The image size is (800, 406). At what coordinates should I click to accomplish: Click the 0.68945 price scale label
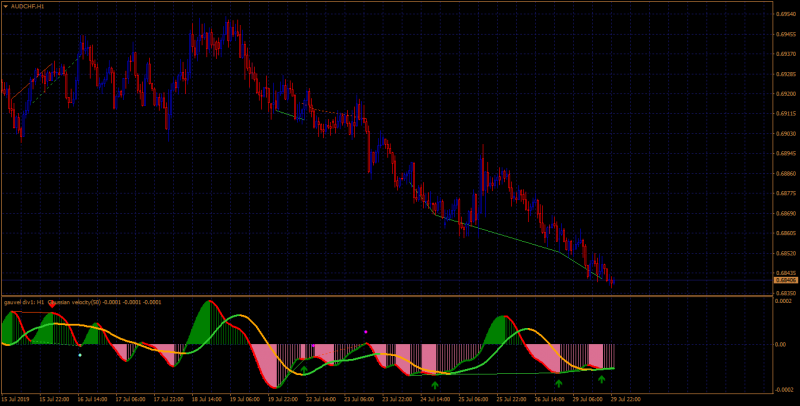coord(784,154)
